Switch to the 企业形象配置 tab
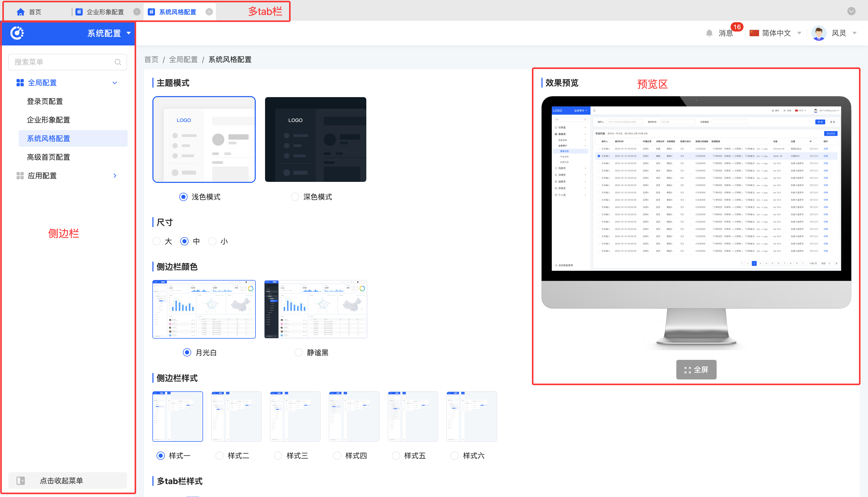Screen dimensions: 868x497 [x=105, y=12]
